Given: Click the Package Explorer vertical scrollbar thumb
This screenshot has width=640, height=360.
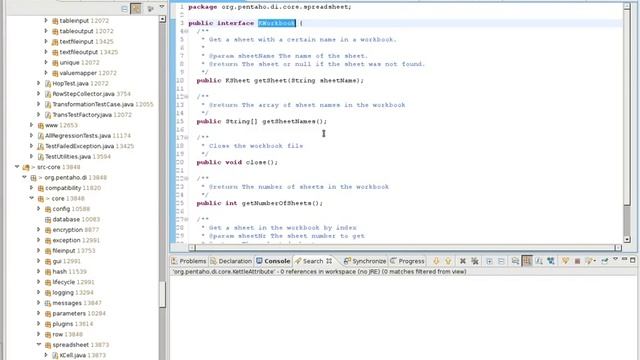Looking at the screenshot, I should (x=162, y=294).
